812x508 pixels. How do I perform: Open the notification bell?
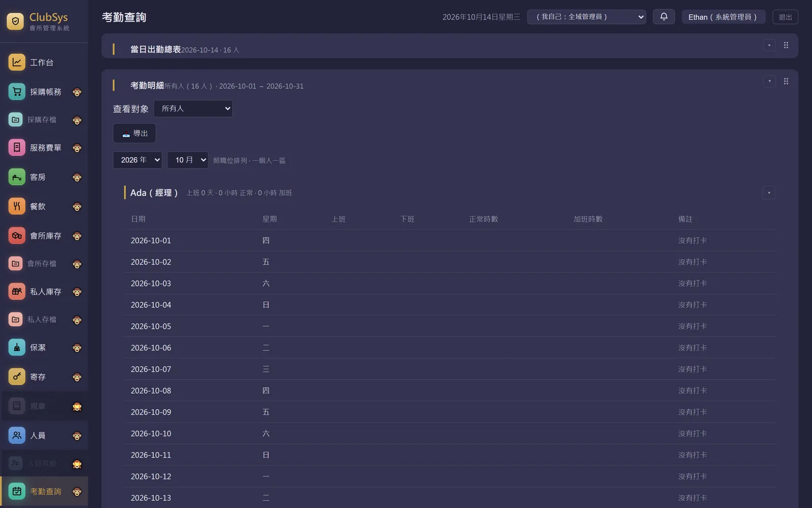pos(664,17)
